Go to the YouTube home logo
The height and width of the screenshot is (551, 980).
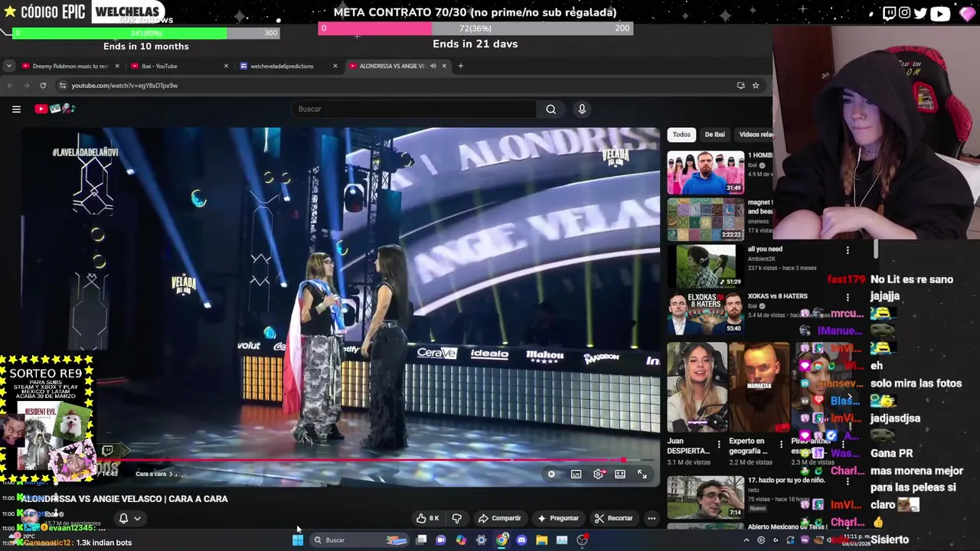[55, 109]
